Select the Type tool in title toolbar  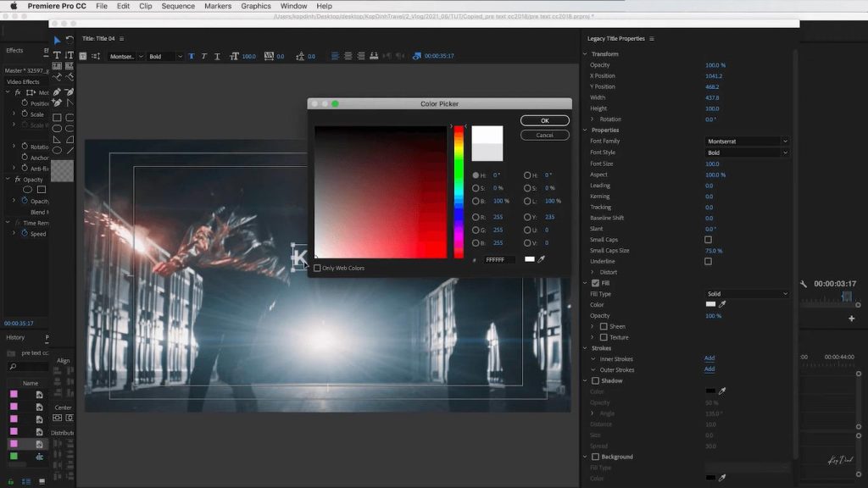coord(57,55)
